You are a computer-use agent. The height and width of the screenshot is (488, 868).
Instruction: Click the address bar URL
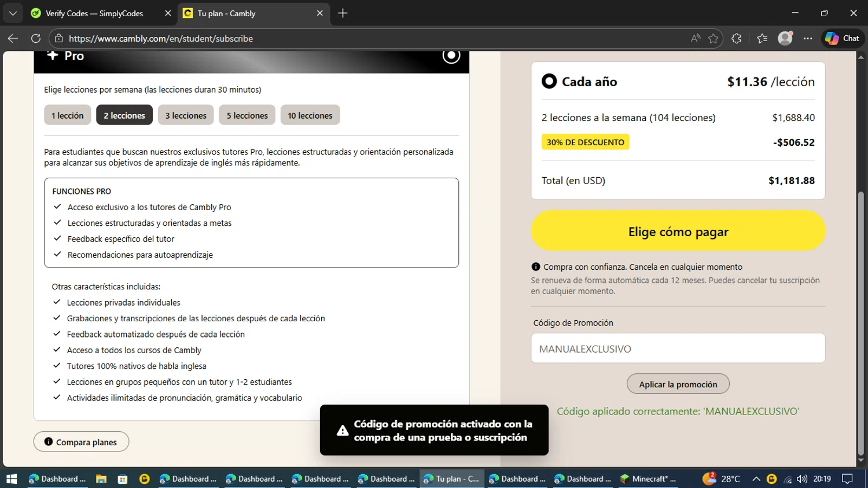point(161,38)
